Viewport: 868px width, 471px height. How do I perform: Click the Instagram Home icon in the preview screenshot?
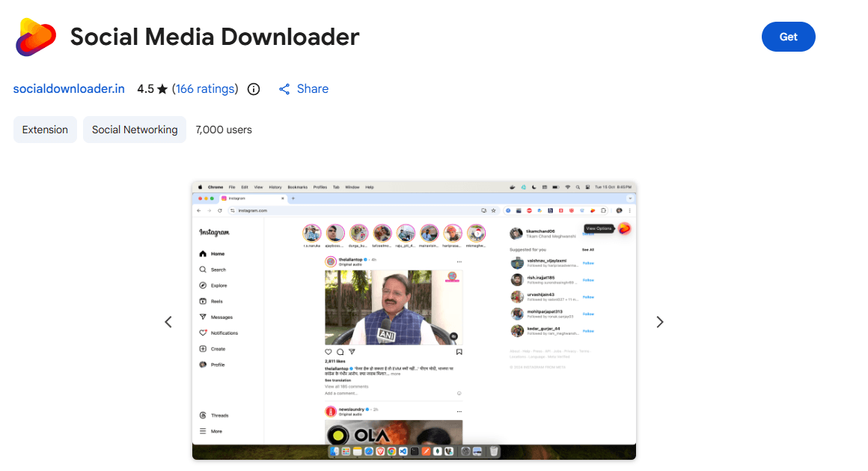pos(203,254)
